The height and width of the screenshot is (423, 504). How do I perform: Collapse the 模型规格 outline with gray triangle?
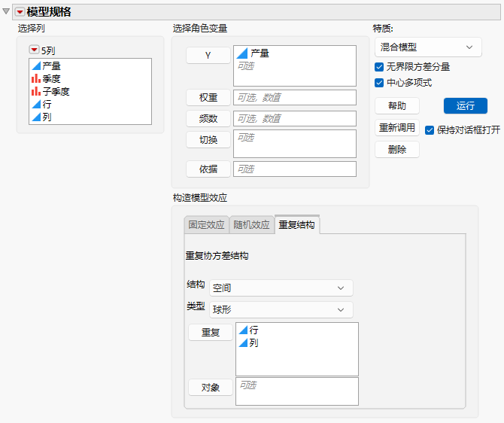pyautogui.click(x=6, y=11)
